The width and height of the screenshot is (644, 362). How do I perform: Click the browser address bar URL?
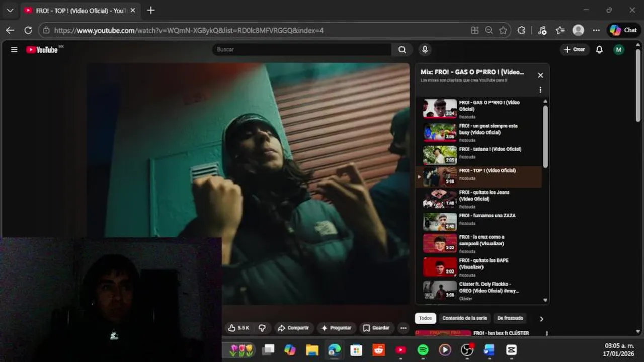click(189, 30)
